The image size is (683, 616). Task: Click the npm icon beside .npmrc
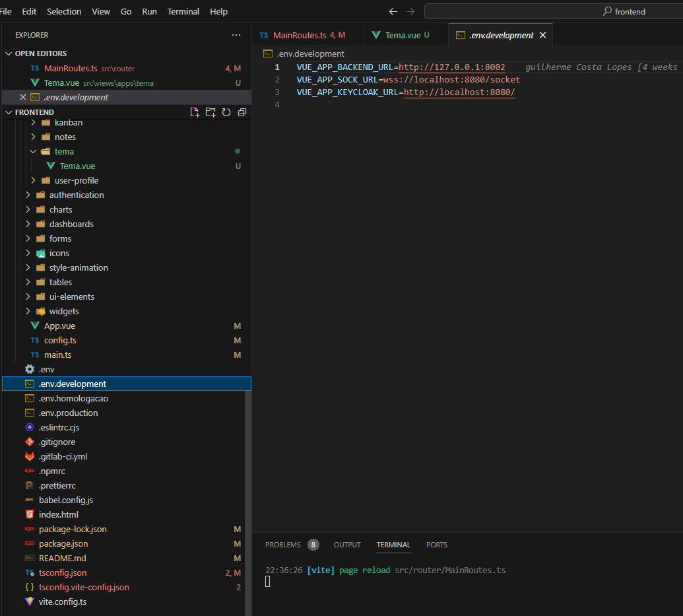[30, 471]
